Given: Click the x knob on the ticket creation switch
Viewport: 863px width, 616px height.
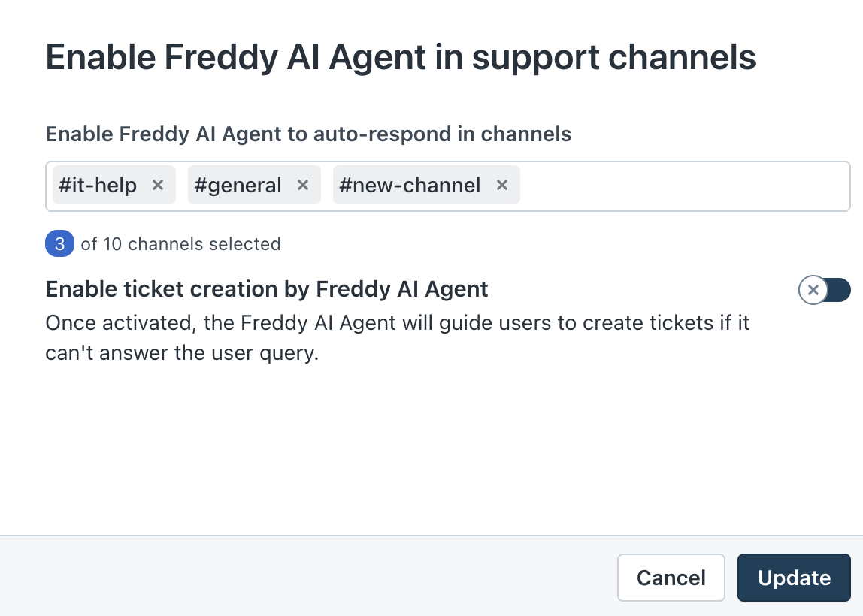Looking at the screenshot, I should click(x=813, y=290).
